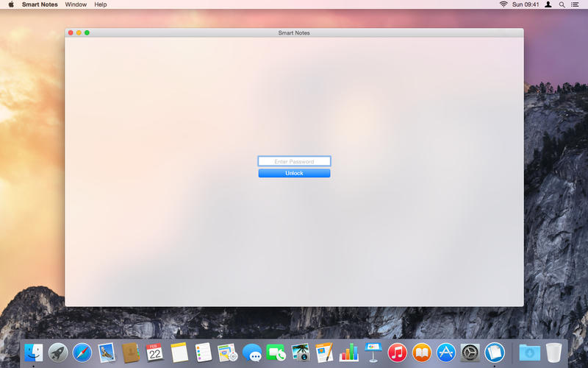The image size is (588, 368).
Task: Launch iTunes from the dock
Action: point(398,353)
